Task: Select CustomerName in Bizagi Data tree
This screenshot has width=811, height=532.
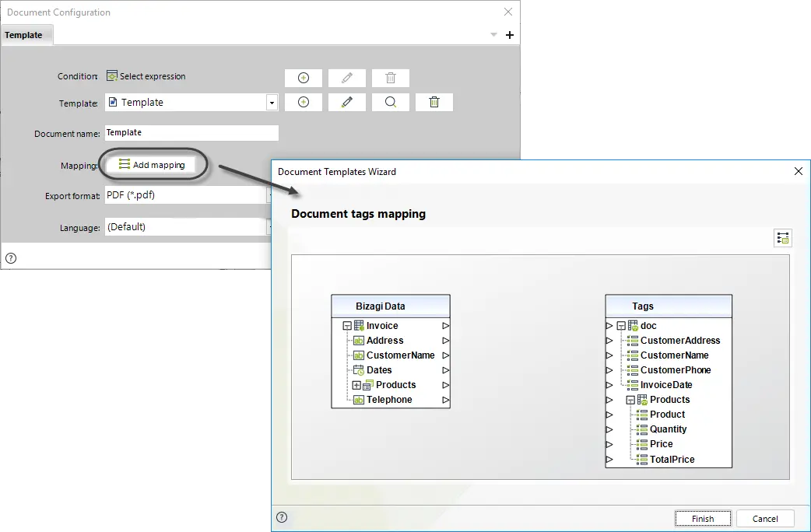Action: tap(400, 355)
